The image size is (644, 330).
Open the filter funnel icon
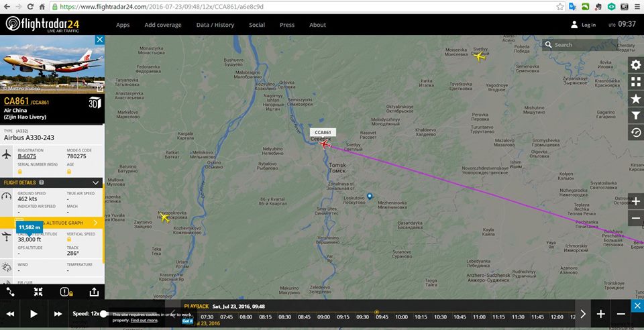[x=636, y=115]
